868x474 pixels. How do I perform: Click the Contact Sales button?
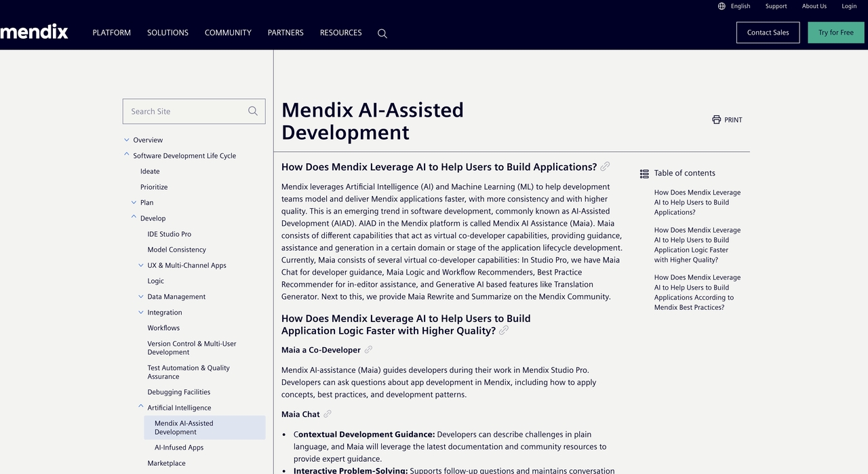point(768,33)
